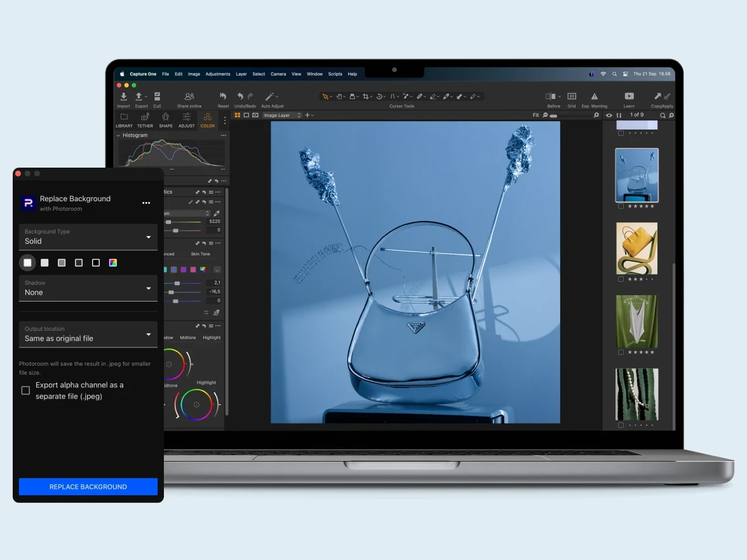Collapse the Histogram panel chevron

pos(119,135)
